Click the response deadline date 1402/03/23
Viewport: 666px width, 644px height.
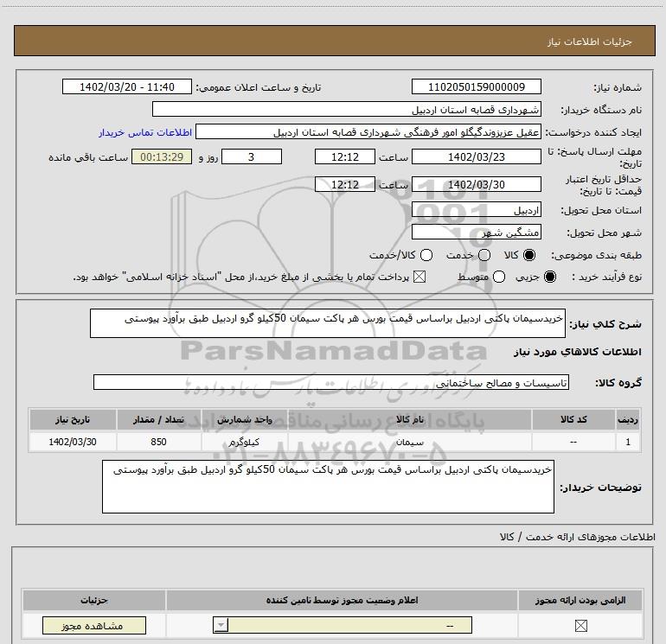pos(476,156)
